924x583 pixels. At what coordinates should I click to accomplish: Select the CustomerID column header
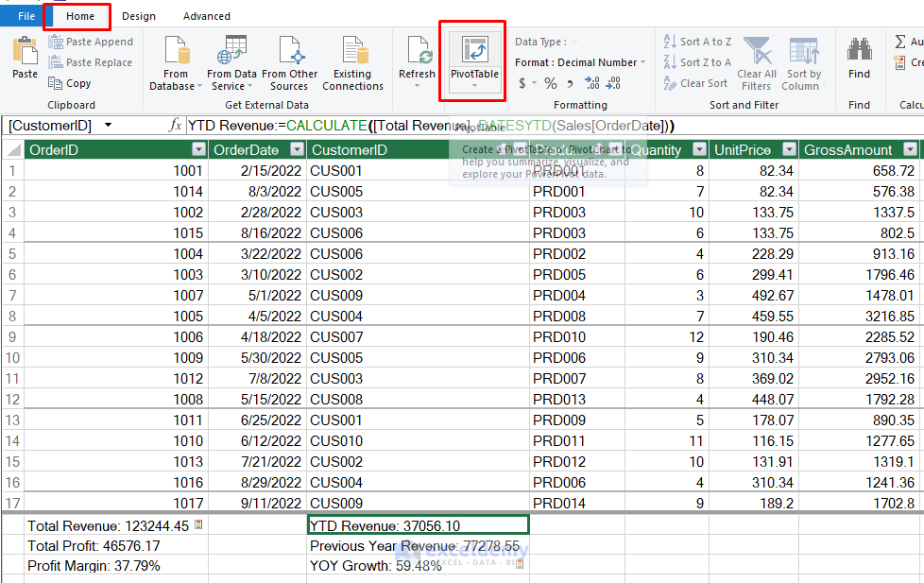(349, 149)
